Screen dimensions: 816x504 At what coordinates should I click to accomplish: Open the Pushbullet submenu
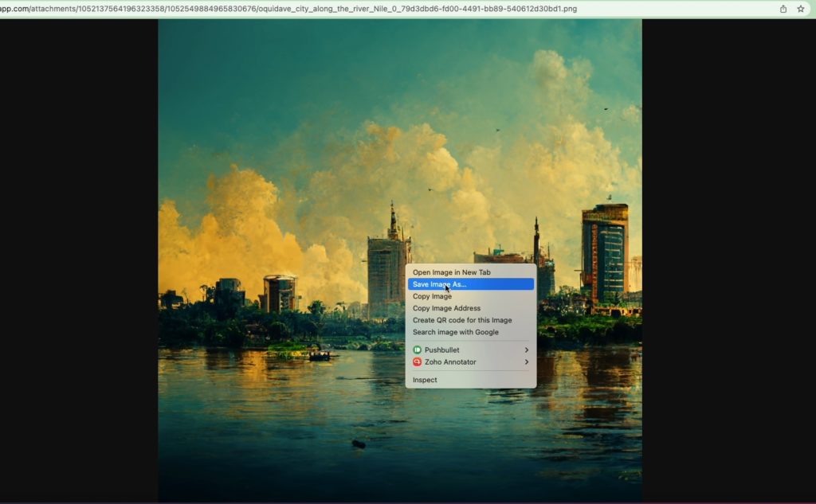click(x=470, y=350)
